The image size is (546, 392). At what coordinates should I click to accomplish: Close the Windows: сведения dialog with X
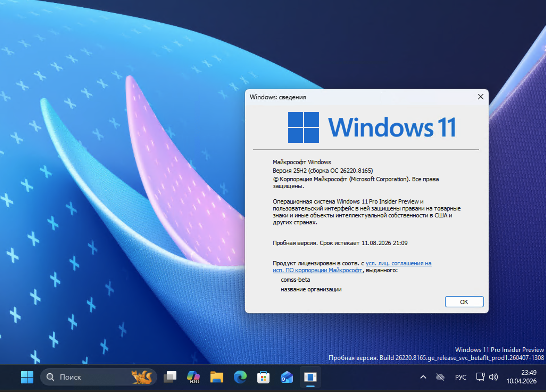point(480,97)
